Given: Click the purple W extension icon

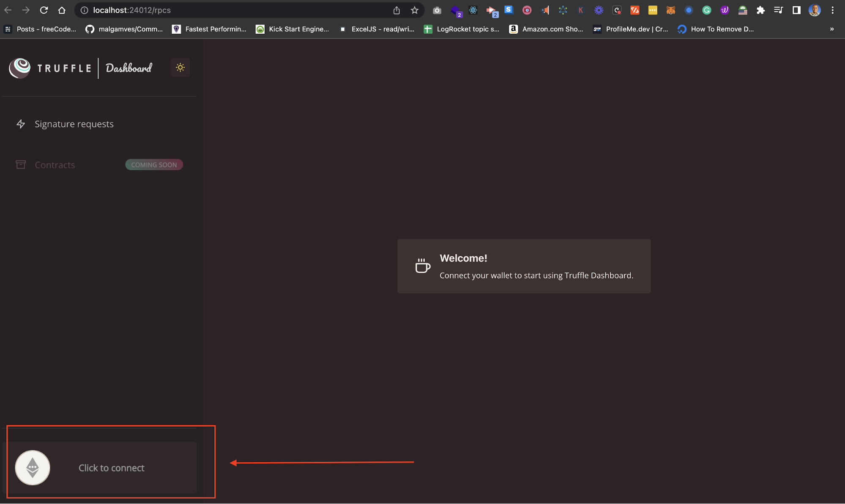Looking at the screenshot, I should (725, 10).
